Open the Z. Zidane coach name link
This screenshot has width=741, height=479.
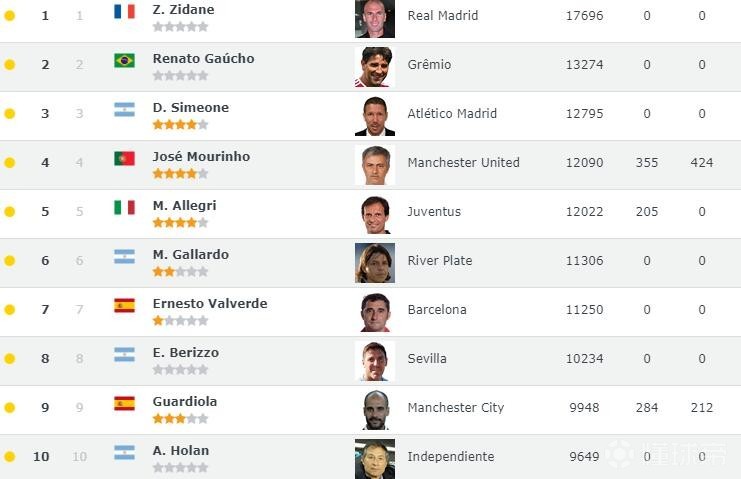183,9
